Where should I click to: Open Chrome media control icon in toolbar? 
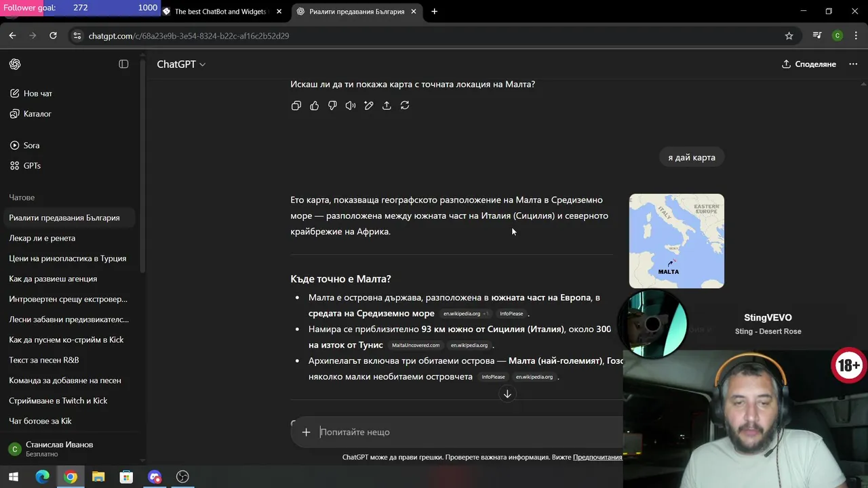817,36
